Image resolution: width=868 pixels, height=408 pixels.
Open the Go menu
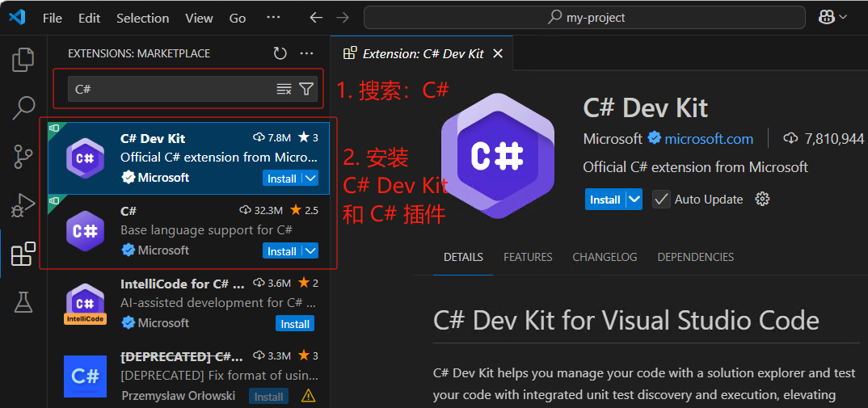pos(238,18)
